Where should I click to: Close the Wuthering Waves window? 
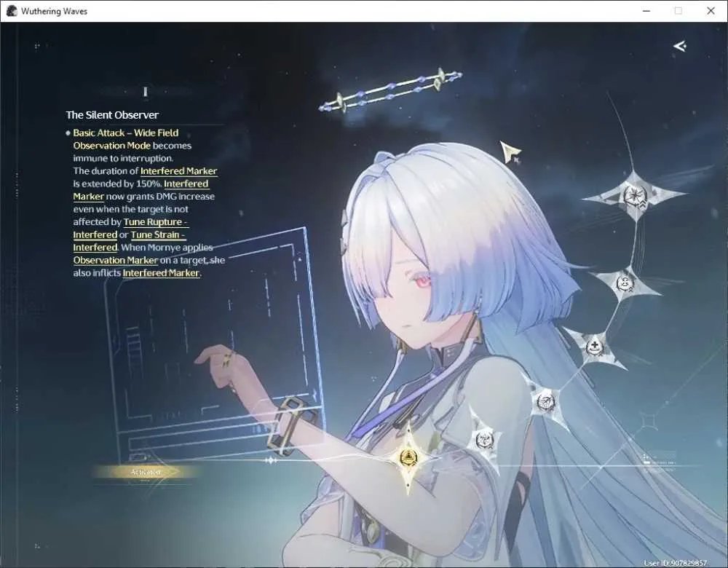[x=711, y=11]
